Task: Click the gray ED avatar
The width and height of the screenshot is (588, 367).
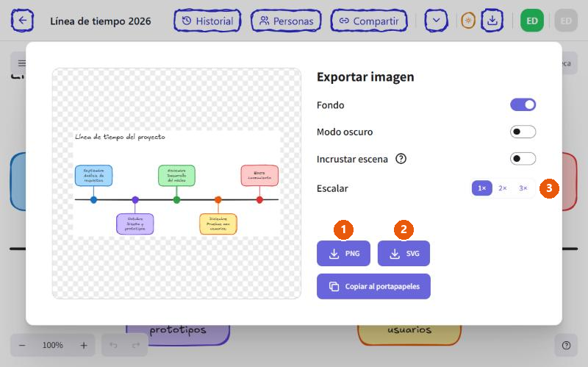Action: (x=566, y=21)
